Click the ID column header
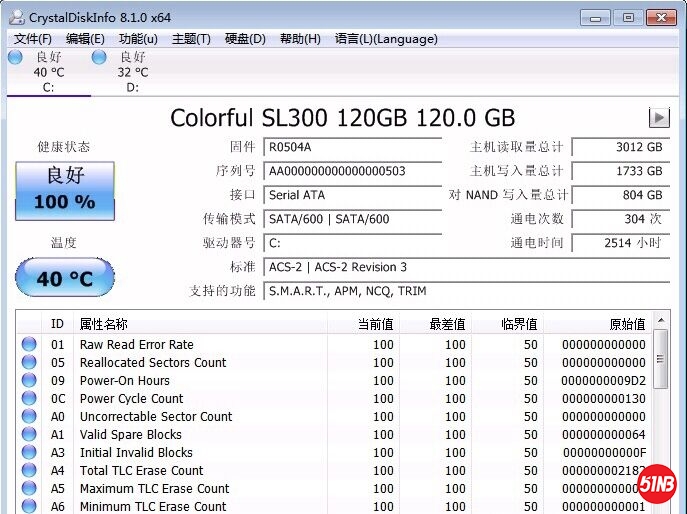Image resolution: width=687 pixels, height=514 pixels. point(57,324)
